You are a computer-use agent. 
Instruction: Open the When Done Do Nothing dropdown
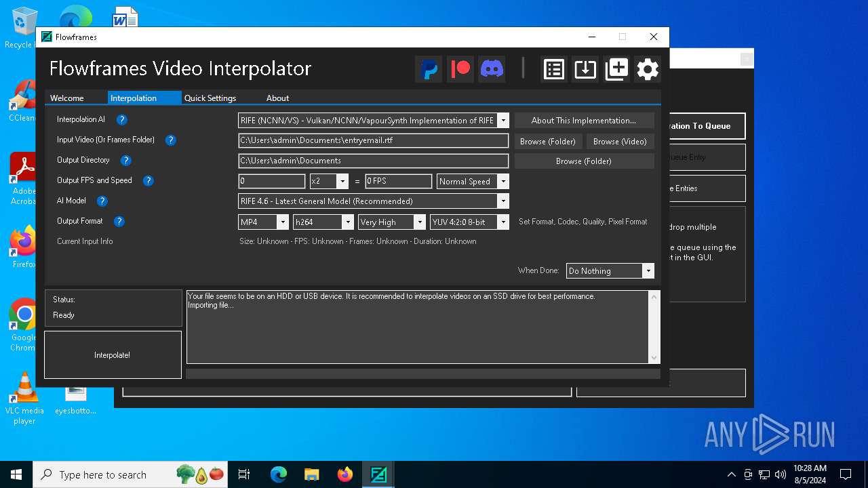coord(648,271)
